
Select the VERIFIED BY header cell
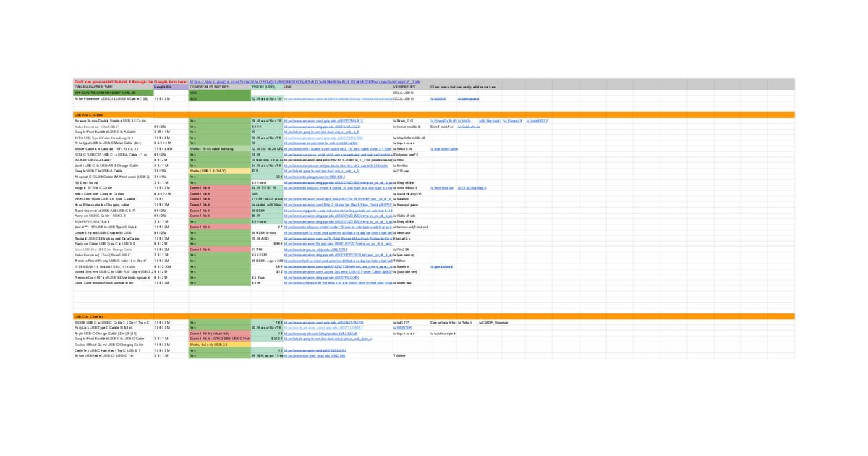coord(410,87)
